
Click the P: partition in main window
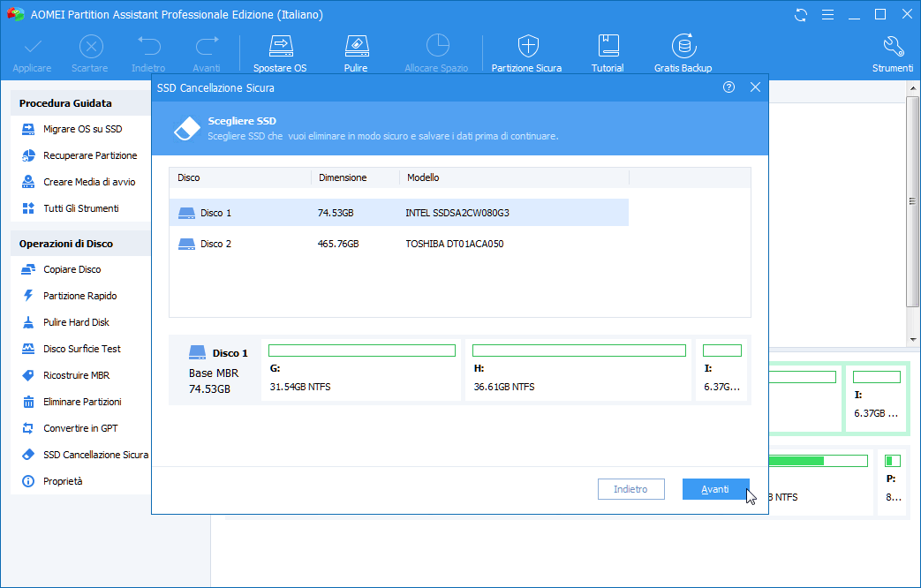[893, 483]
